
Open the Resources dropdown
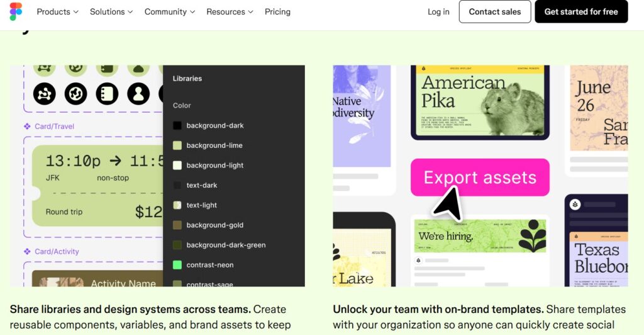click(x=230, y=11)
